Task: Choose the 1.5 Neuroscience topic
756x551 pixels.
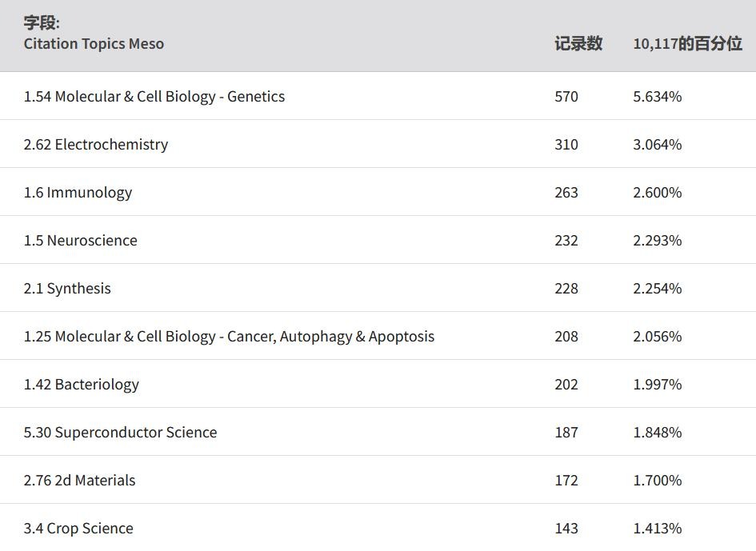Action: pyautogui.click(x=81, y=240)
